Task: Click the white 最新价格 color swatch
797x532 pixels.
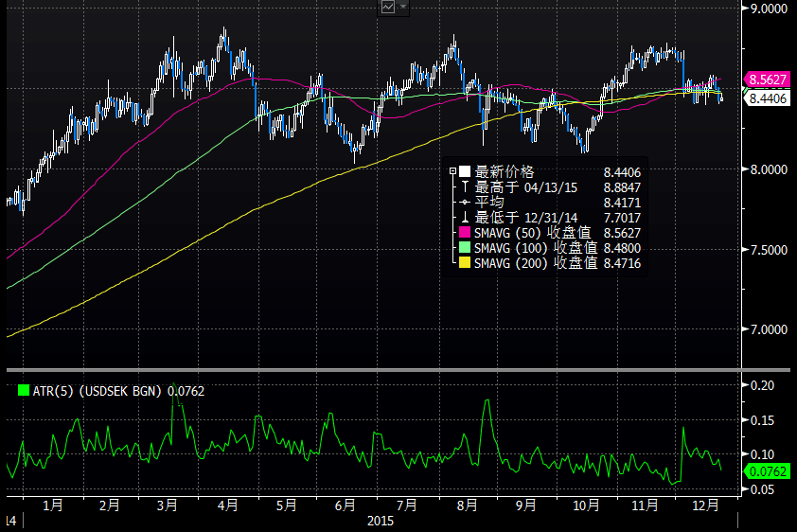Action: tap(465, 172)
